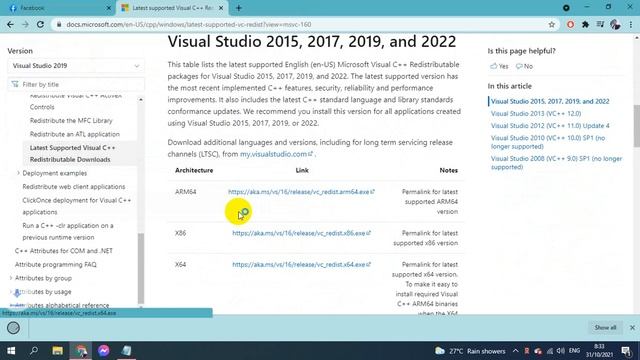Open Windows taskbar search
The width and height of the screenshot is (640, 360).
click(34, 351)
